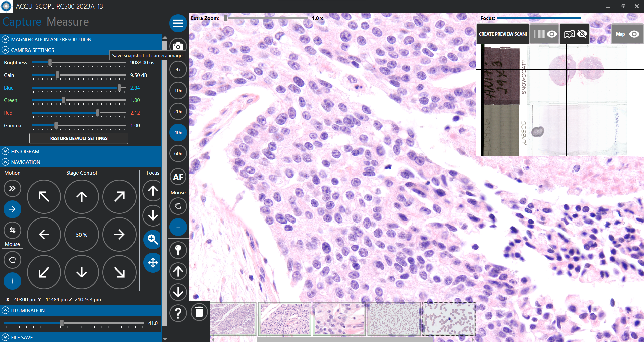Viewport: 644px width, 342px height.
Task: Select the 40x objective
Action: pos(178,133)
